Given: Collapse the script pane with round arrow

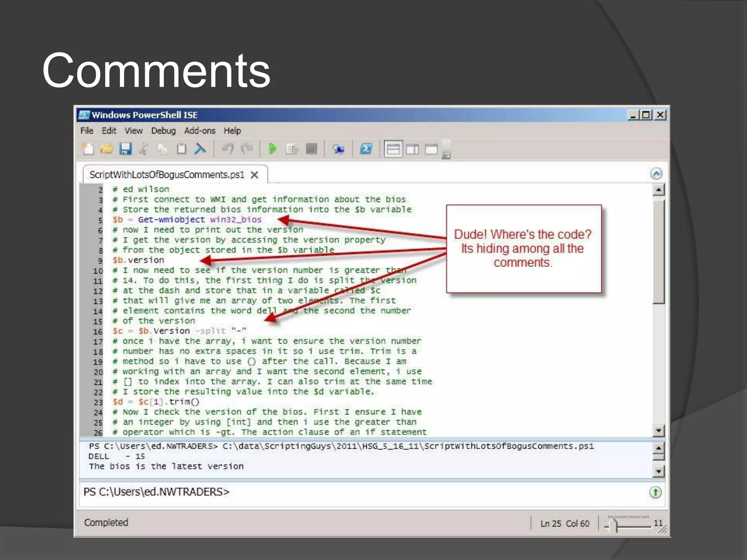Looking at the screenshot, I should (656, 174).
